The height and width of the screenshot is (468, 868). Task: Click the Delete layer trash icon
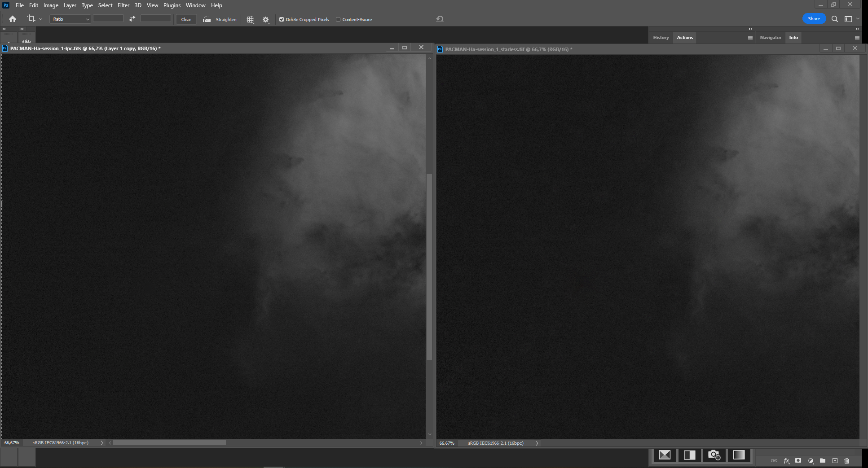pyautogui.click(x=846, y=460)
